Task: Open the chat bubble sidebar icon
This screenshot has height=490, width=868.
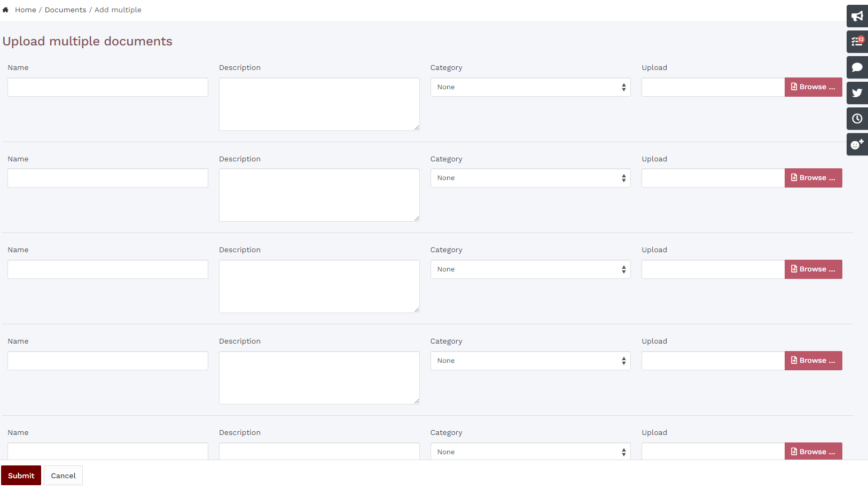Action: [857, 67]
